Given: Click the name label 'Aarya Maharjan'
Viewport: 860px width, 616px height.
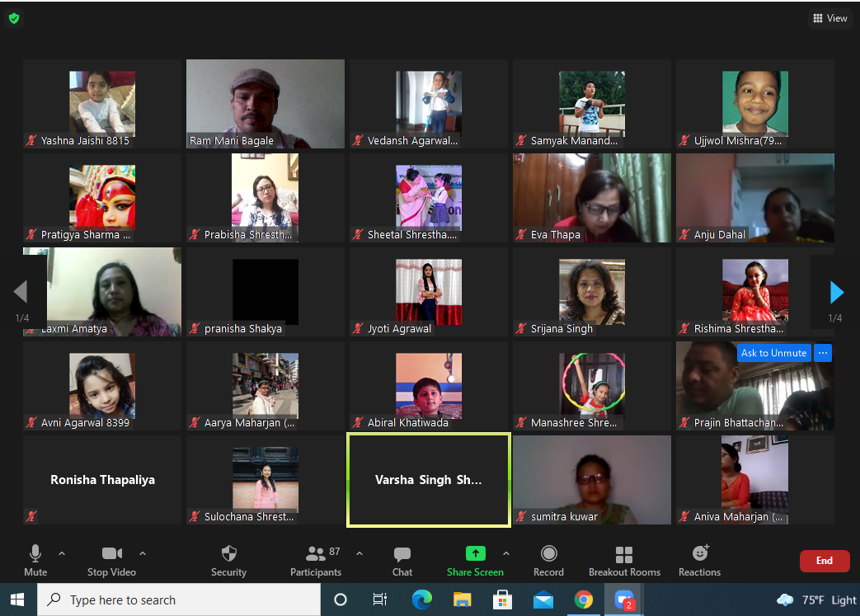Looking at the screenshot, I should point(250,423).
